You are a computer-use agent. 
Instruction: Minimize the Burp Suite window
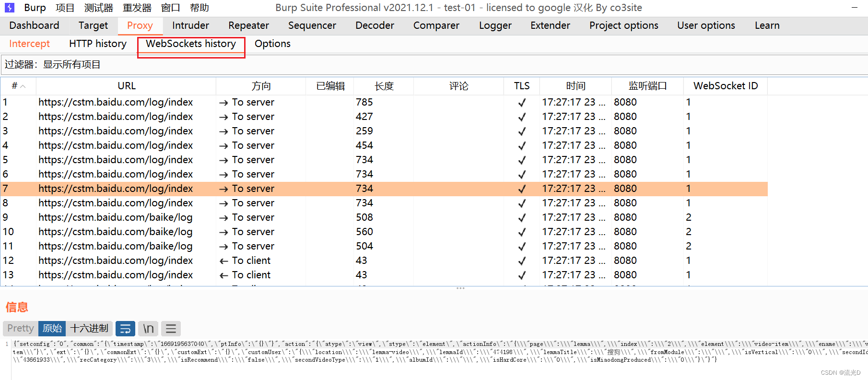(x=854, y=8)
